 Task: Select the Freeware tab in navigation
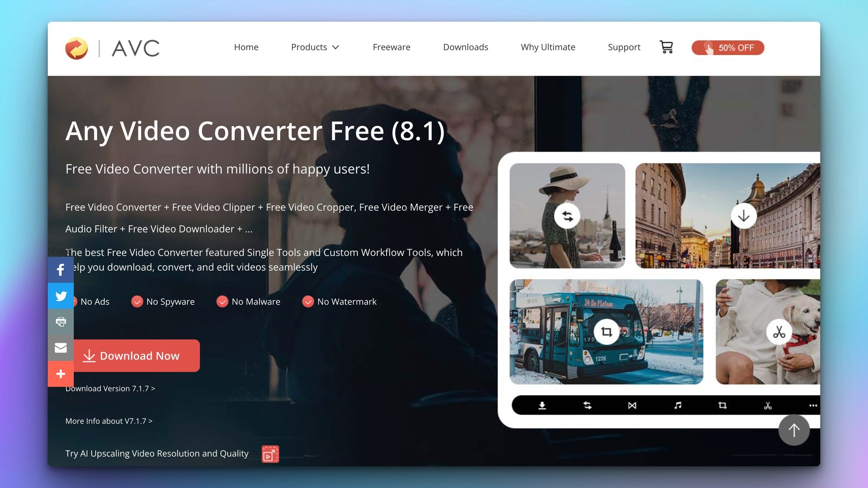click(391, 47)
